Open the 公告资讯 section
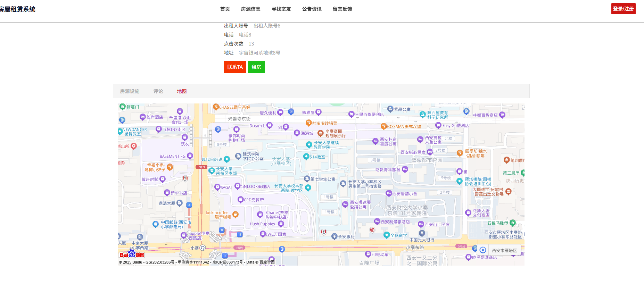Viewport: 644px width, 284px height. 312,9
